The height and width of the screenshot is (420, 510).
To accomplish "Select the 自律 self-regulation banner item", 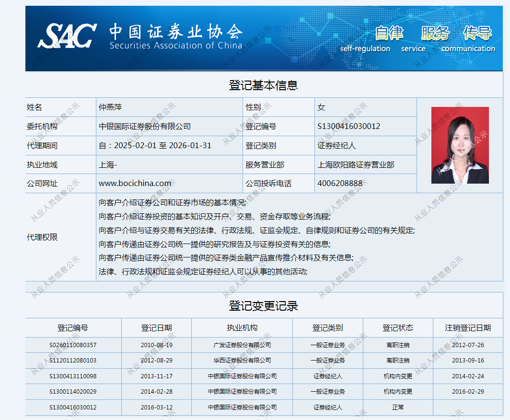I will (389, 33).
